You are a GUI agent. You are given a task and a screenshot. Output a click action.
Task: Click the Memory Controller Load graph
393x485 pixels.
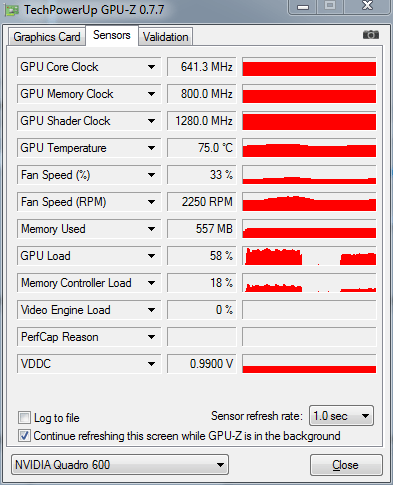[x=309, y=283]
